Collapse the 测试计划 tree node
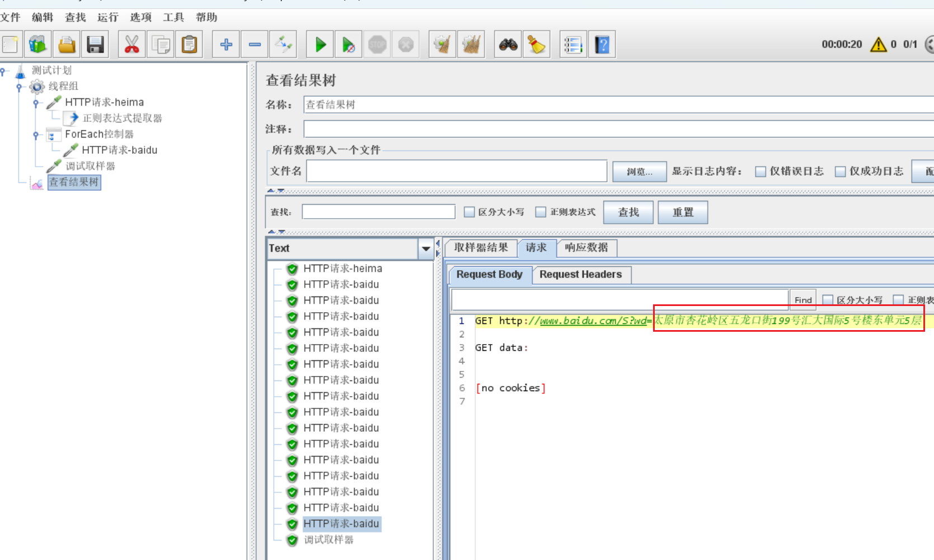Viewport: 934px width, 560px height. coord(3,71)
